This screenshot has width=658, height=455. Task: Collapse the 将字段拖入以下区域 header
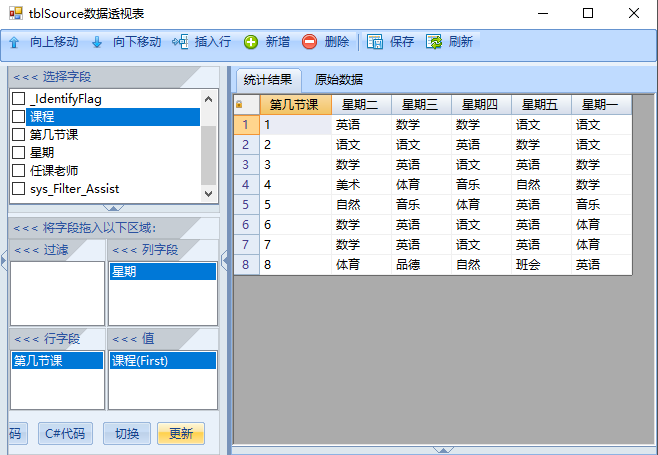[114, 228]
